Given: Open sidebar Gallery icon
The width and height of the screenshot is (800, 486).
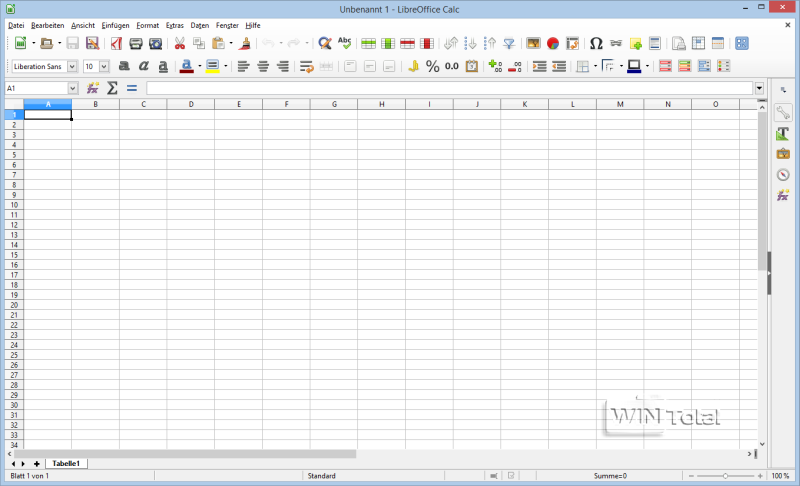Looking at the screenshot, I should click(x=783, y=154).
